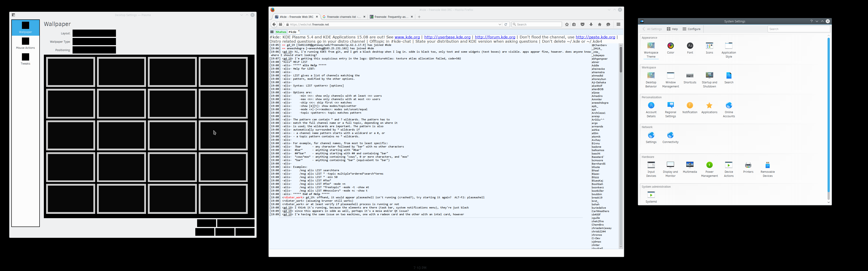This screenshot has width=868, height=271.
Task: Switch to 'freenode: frequently-as...' tab
Action: coord(391,17)
